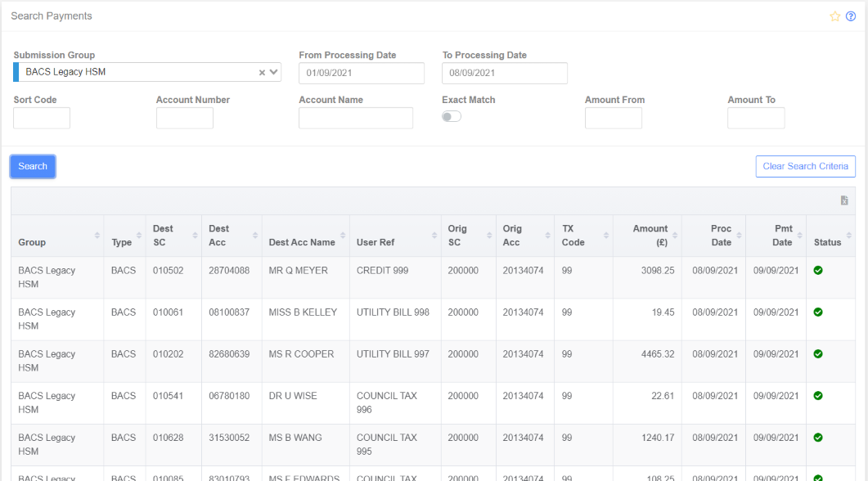
Task: Click the Search button
Action: pyautogui.click(x=33, y=166)
